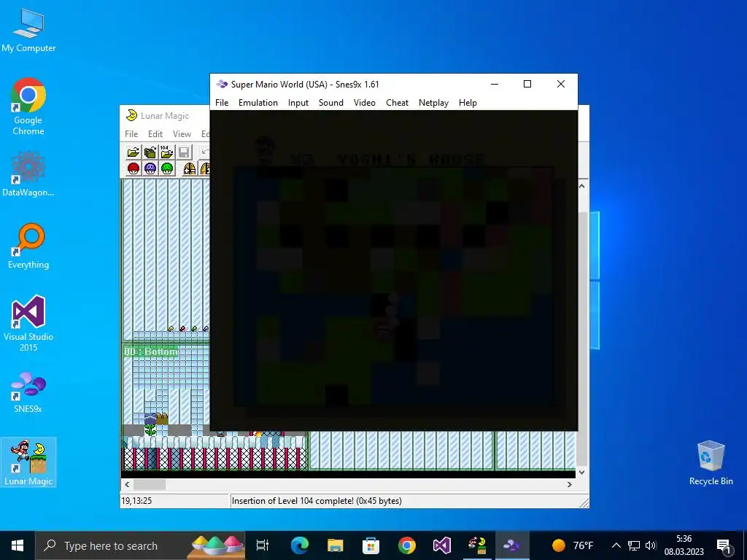The image size is (747, 560).
Task: Click coordinates readout "19,13:25"
Action: point(136,501)
